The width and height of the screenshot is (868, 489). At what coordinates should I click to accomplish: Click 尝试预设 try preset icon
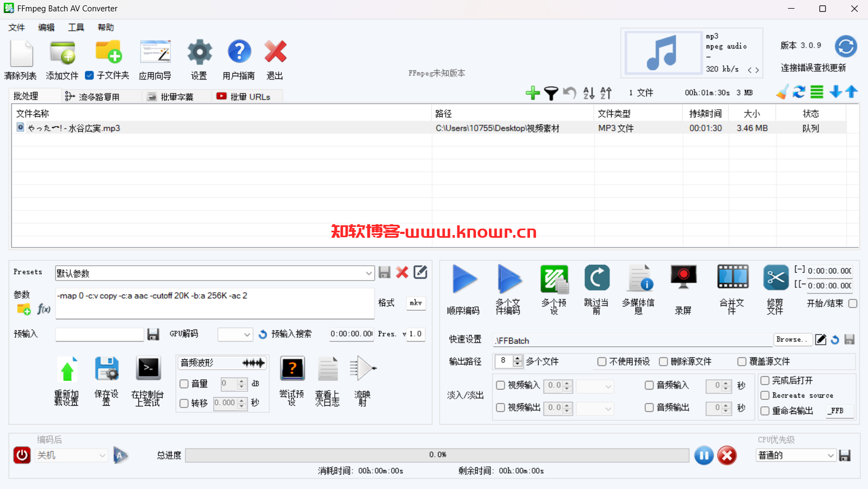tap(292, 369)
